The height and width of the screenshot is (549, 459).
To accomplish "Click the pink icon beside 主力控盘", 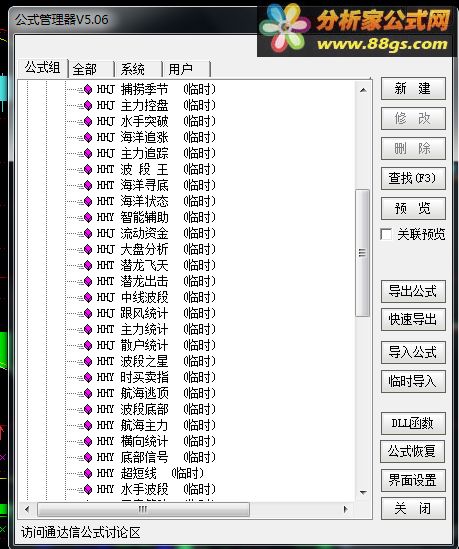I will click(88, 105).
